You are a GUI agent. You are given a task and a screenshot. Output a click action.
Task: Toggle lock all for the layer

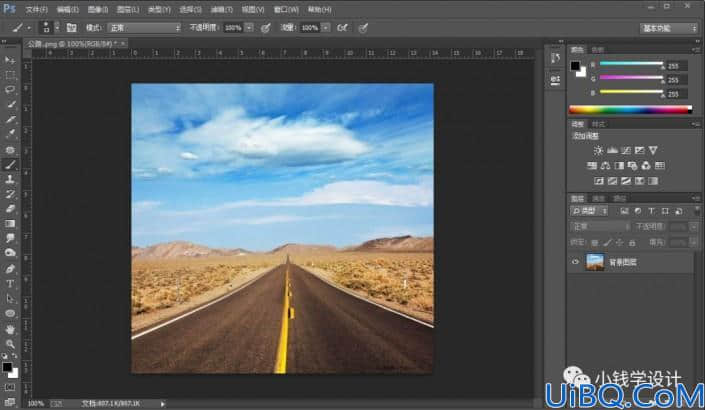(632, 243)
